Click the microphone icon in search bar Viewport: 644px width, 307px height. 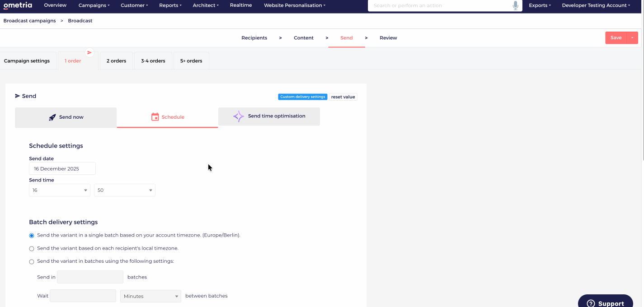coord(515,5)
